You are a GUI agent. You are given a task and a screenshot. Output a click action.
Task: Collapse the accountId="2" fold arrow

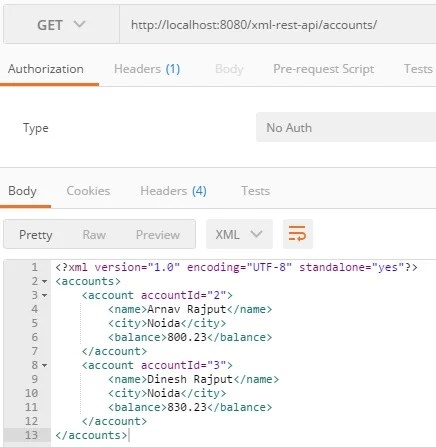(x=45, y=296)
